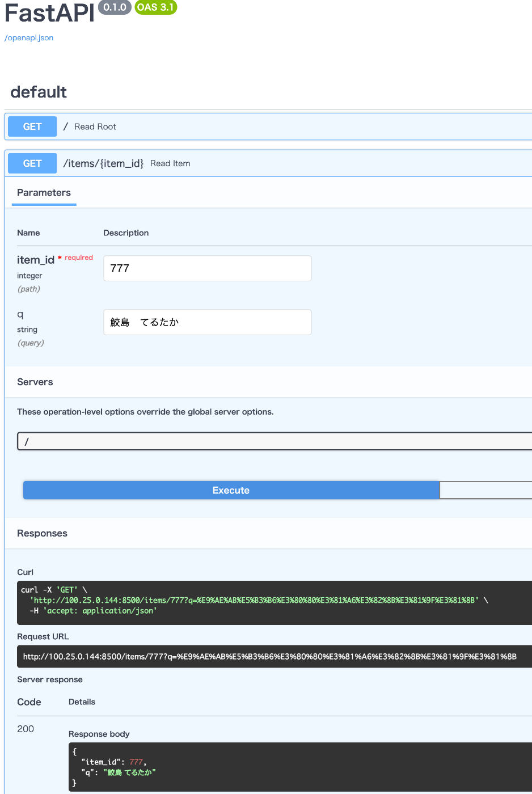Click the item_id parameter name
532x794 pixels.
pyautogui.click(x=36, y=260)
